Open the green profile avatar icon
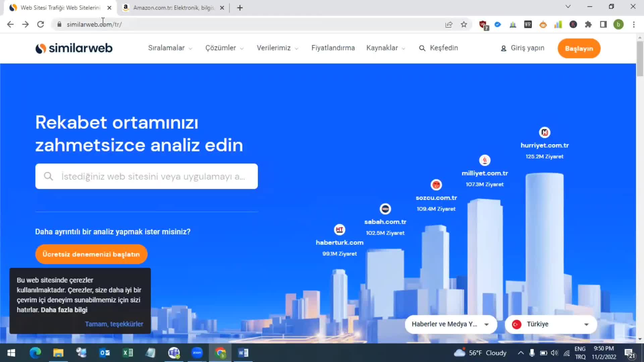Viewport: 644px width, 362px height. pos(619,25)
